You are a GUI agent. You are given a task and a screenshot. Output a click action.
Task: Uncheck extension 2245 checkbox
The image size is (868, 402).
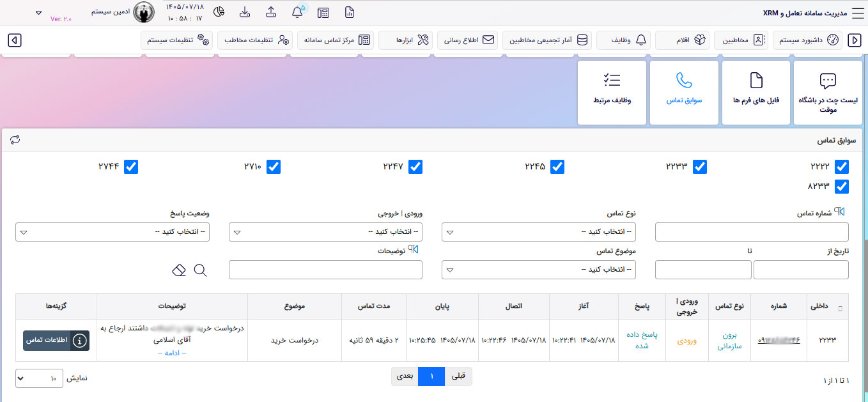[557, 167]
